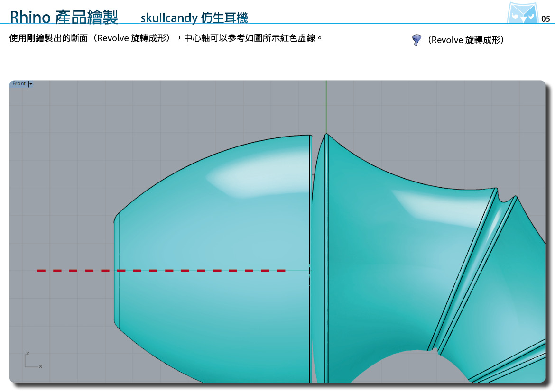Click the "skullcandy 仿生耳機" subtitle
Image resolution: width=555 pixels, height=392 pixels.
point(194,18)
